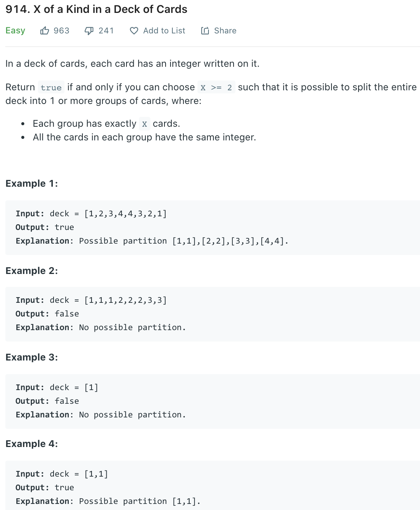Click Example 1 input deck array
420x510 pixels.
tap(125, 214)
